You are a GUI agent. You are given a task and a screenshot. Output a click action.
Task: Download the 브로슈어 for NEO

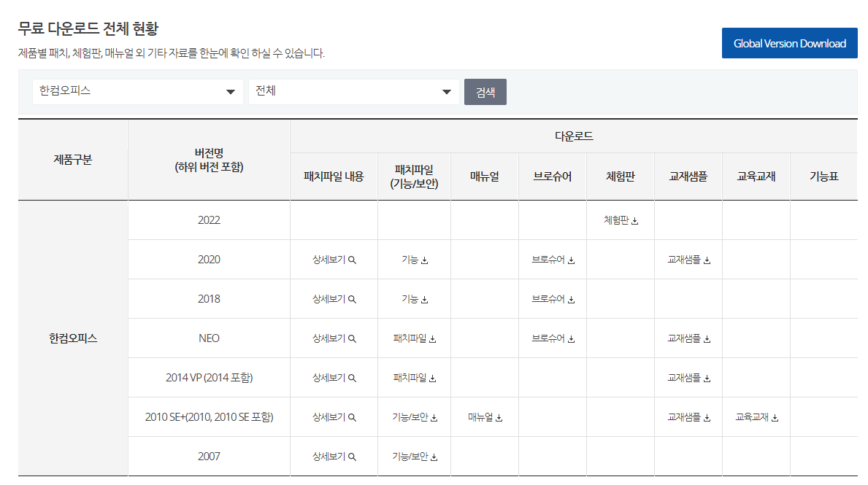coord(553,338)
